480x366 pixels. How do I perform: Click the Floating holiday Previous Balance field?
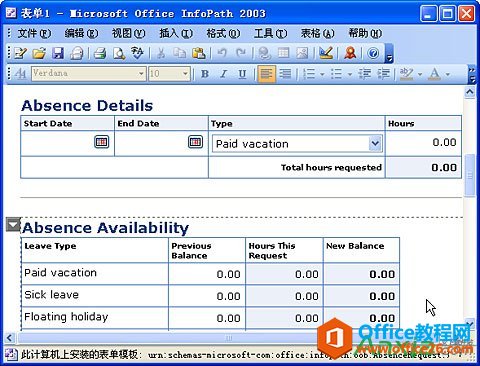point(207,318)
